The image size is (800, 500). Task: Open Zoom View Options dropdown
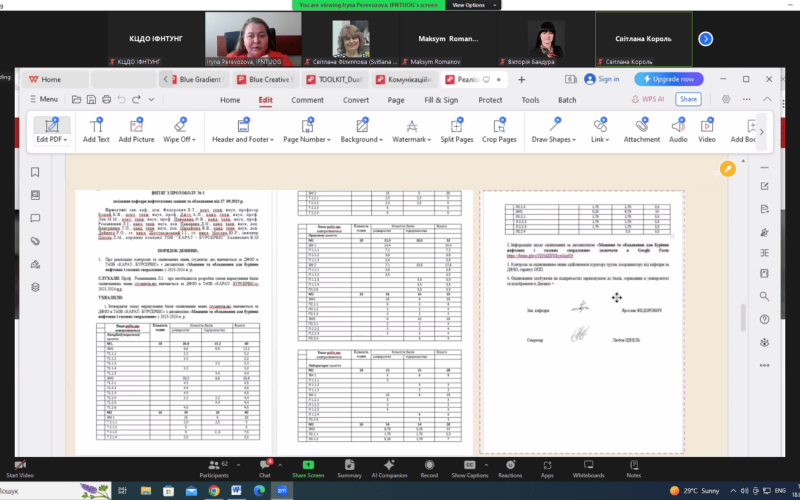point(473,5)
